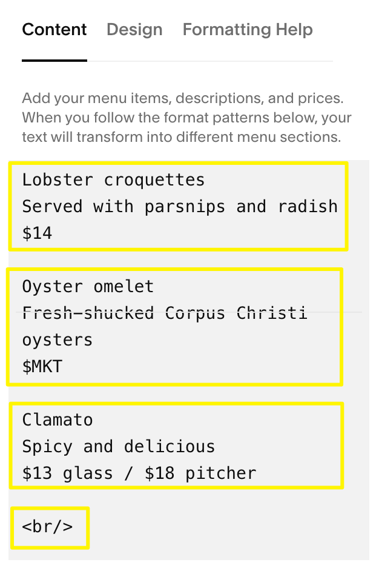Open the Formatting Help tab

tap(247, 29)
